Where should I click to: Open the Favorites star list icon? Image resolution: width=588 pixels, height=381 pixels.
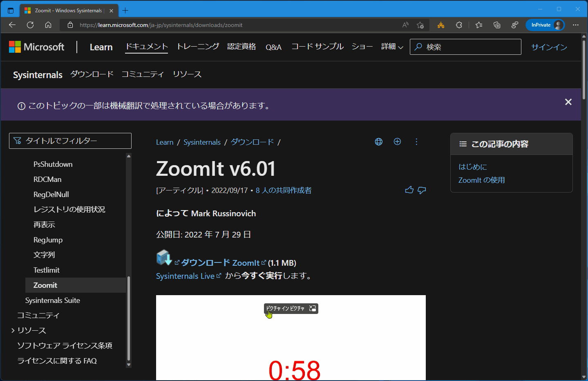click(x=478, y=25)
